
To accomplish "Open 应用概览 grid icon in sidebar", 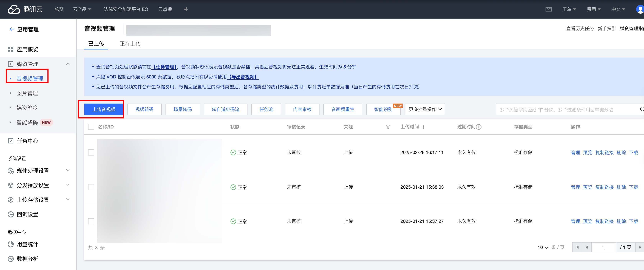I will pos(11,49).
